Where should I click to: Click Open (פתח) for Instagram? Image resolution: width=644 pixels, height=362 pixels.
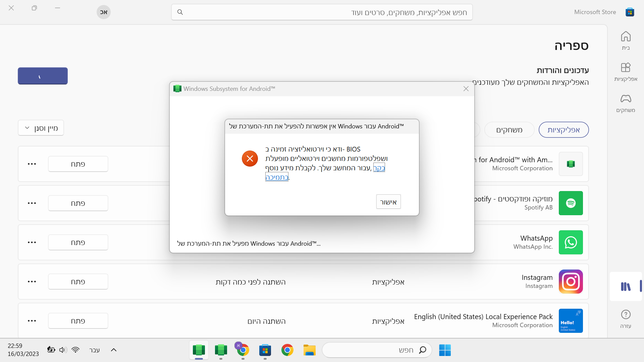click(78, 282)
